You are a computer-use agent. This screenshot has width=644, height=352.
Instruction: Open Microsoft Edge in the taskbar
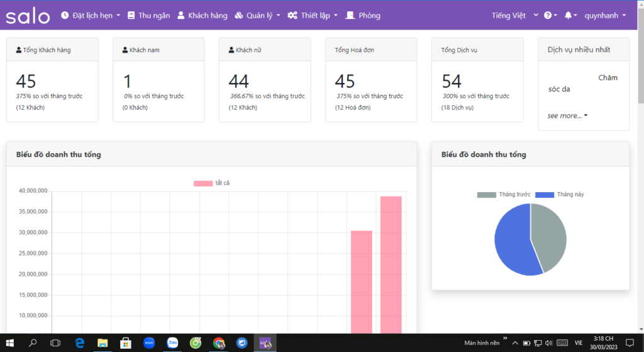pos(79,343)
